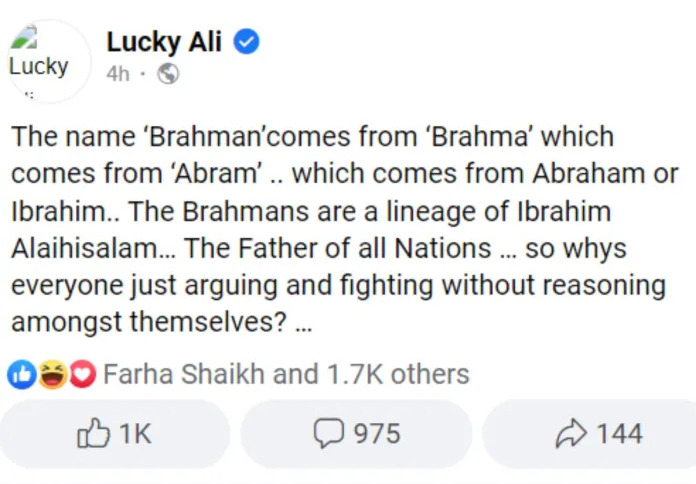696x484 pixels.
Task: Open Lucky Ali's profile picture
Action: pyautogui.click(x=44, y=60)
